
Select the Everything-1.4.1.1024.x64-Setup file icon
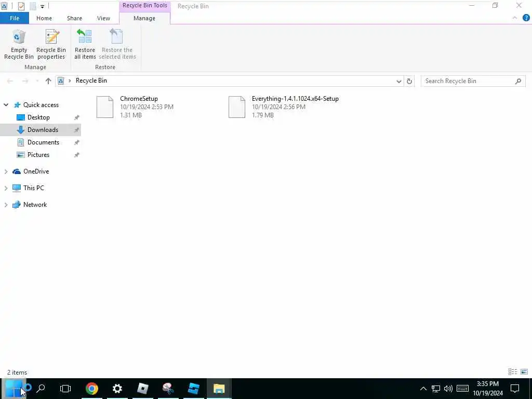click(x=237, y=107)
